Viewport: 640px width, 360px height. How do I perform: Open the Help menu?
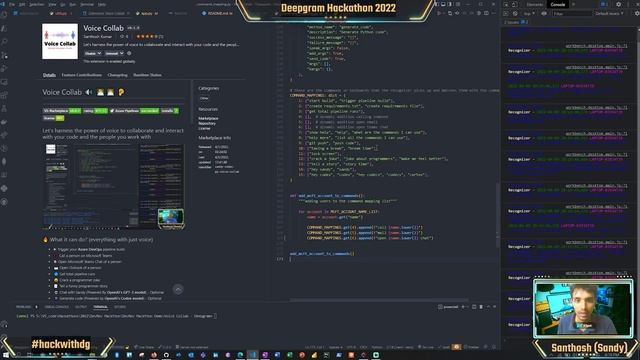tap(102, 4)
